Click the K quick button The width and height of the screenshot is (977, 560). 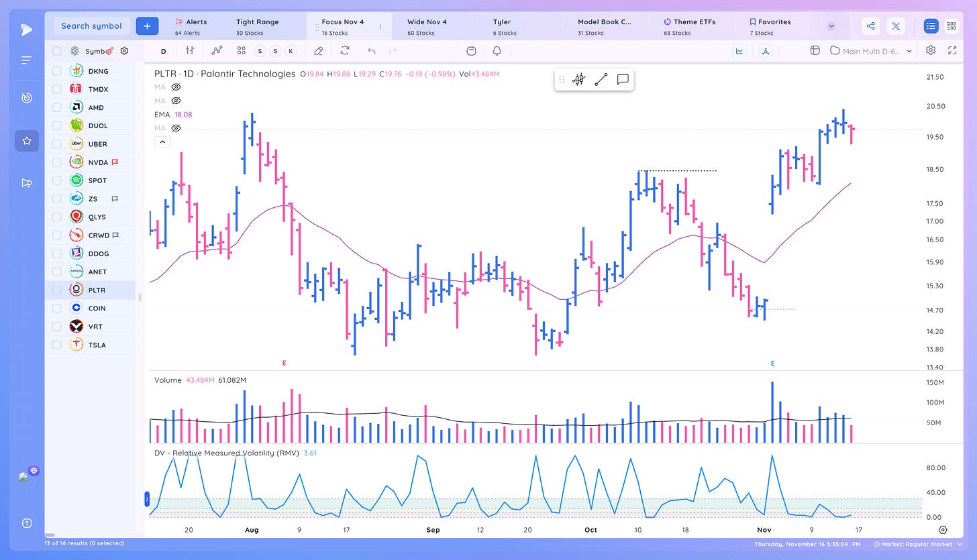pos(291,50)
